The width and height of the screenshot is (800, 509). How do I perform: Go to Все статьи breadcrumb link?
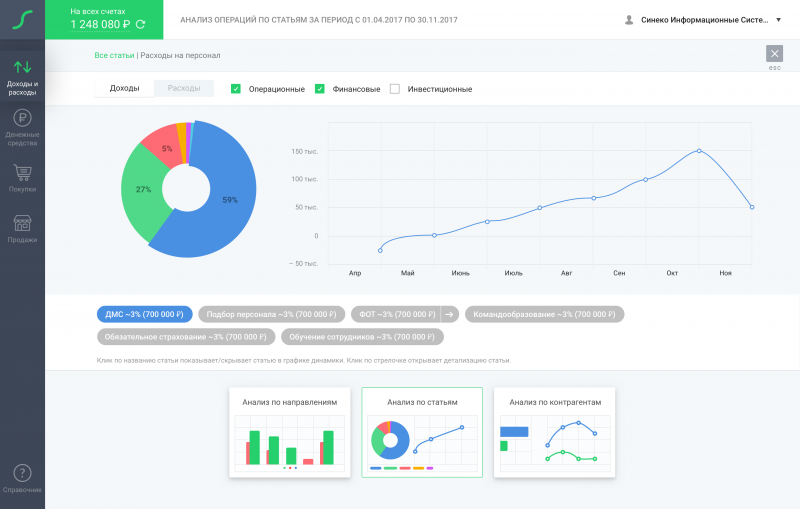coord(114,55)
